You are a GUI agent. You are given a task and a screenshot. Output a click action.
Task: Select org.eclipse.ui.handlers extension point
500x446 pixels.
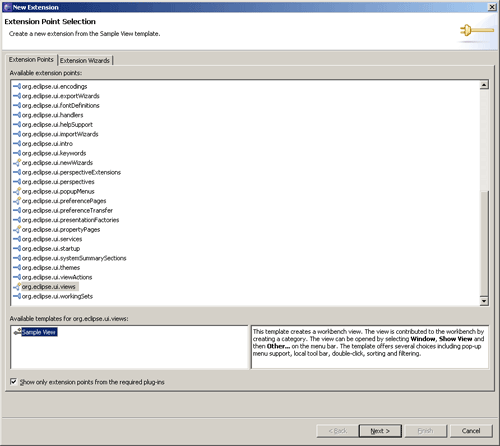pyautogui.click(x=53, y=115)
